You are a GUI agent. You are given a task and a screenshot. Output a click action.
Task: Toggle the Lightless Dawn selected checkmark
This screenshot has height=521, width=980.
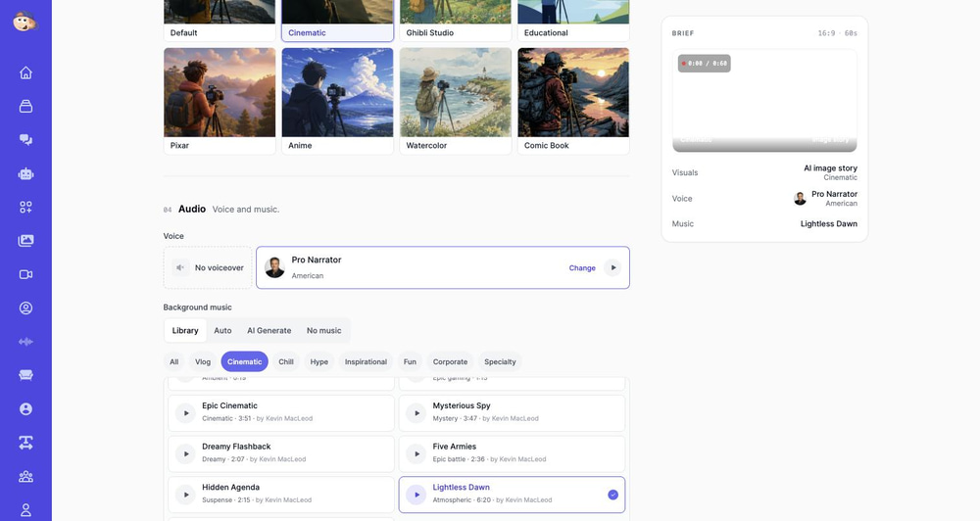point(612,495)
